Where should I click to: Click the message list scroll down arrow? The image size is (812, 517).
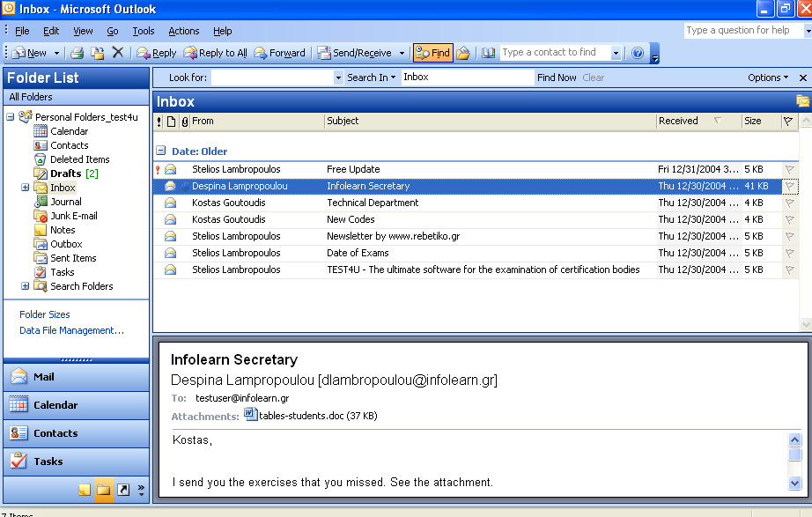pos(805,325)
